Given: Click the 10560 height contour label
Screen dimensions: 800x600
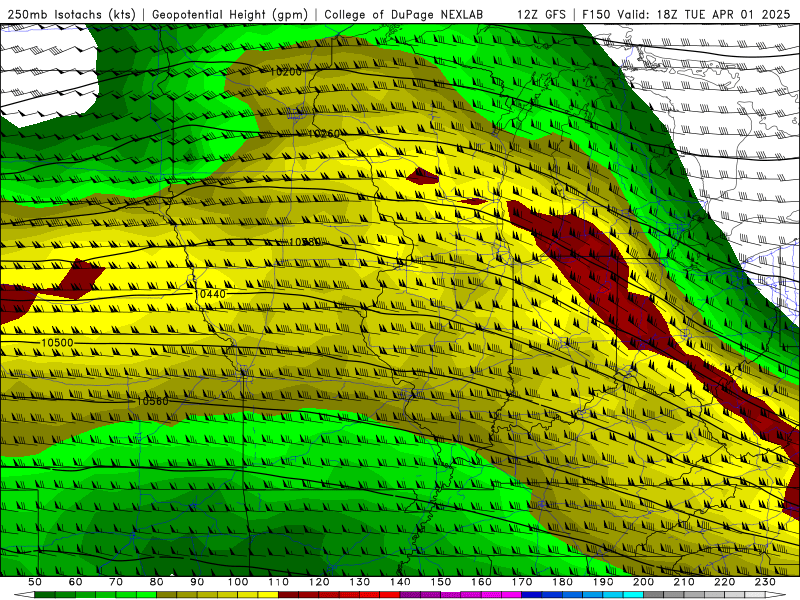Looking at the screenshot, I should click(152, 402).
